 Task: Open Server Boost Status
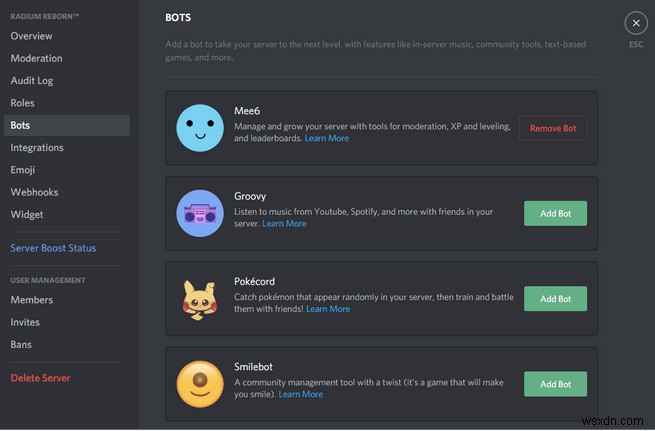tap(53, 248)
